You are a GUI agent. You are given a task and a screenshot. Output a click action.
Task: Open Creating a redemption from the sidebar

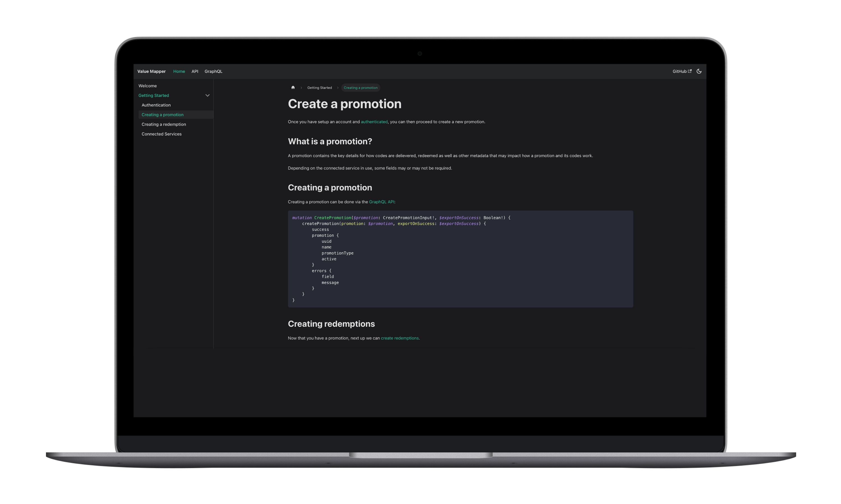tap(164, 124)
